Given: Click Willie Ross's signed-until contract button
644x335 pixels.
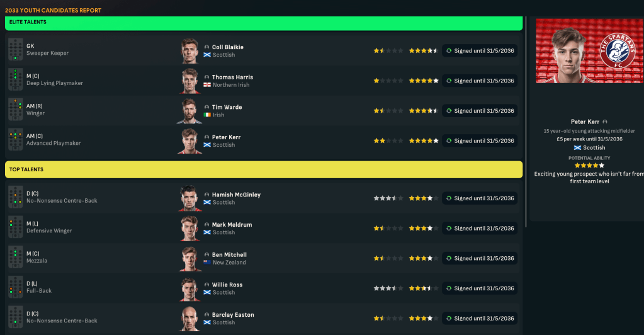Looking at the screenshot, I should click(480, 288).
